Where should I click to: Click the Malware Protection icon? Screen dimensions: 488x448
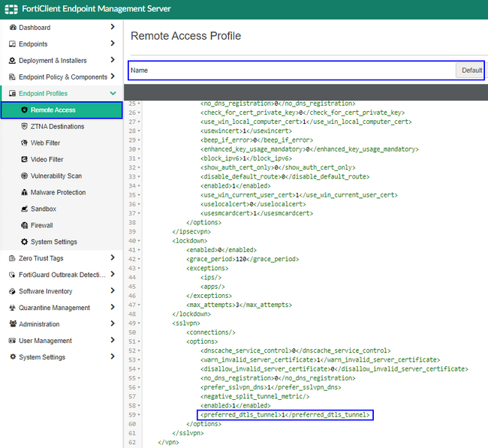coord(24,193)
